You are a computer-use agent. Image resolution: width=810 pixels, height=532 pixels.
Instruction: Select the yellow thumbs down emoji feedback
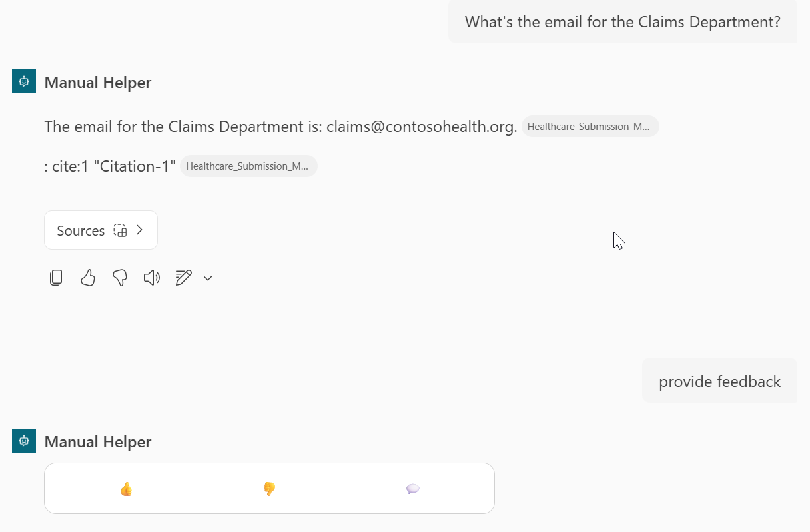tap(269, 489)
